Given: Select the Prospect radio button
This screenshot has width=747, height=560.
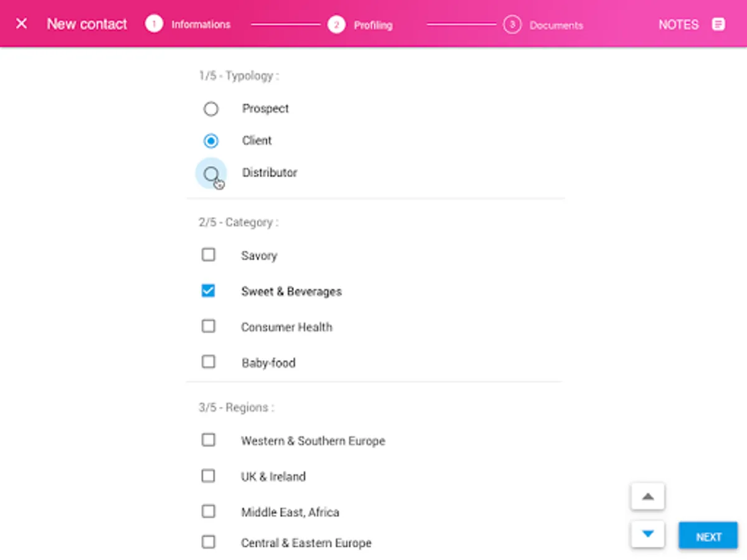Looking at the screenshot, I should coord(211,109).
